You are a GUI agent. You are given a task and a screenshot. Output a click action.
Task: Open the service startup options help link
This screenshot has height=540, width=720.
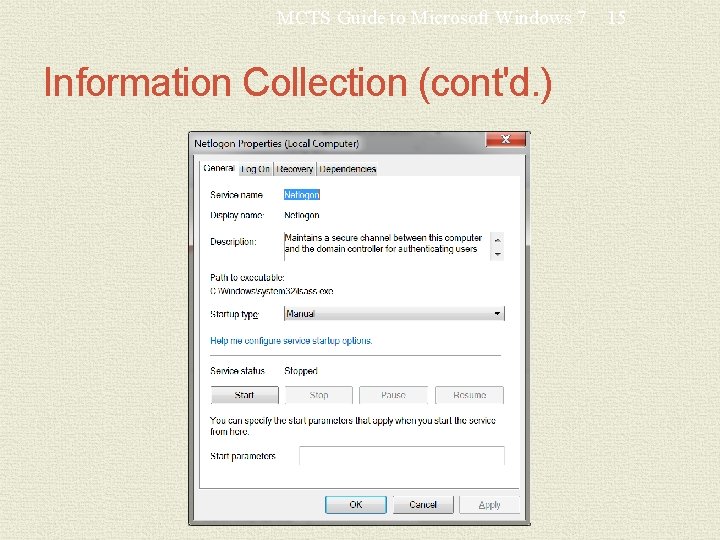point(291,341)
